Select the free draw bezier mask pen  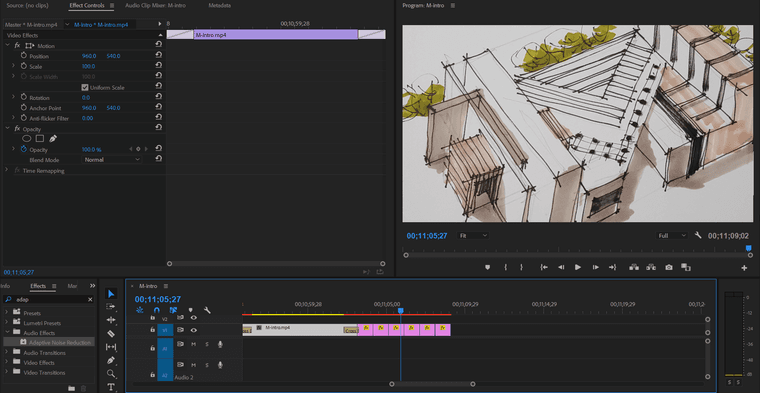pyautogui.click(x=53, y=139)
